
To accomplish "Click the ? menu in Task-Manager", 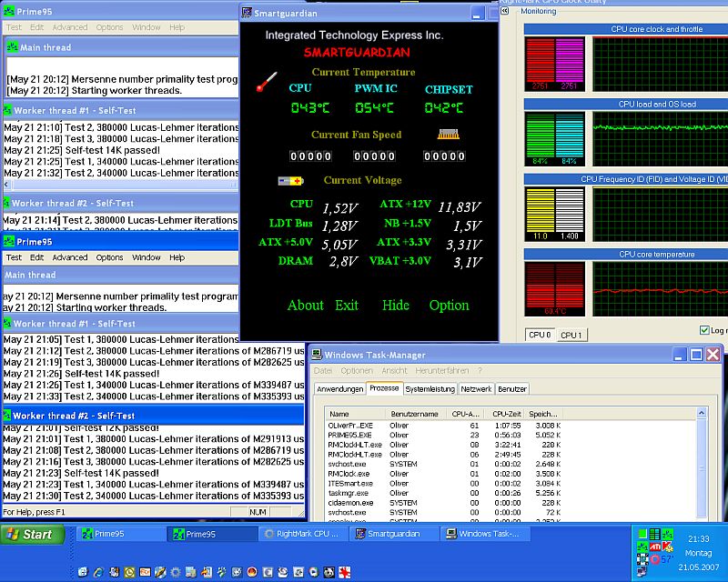I will click(480, 370).
